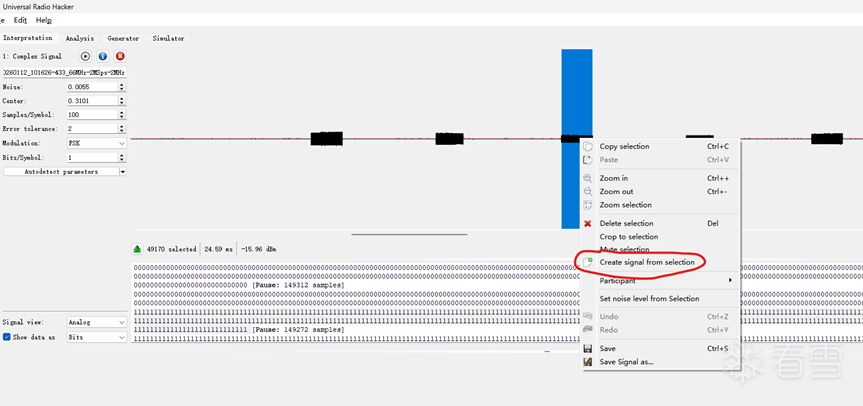Select Zoom out in context menu
This screenshot has width=863, height=406.
pos(616,191)
